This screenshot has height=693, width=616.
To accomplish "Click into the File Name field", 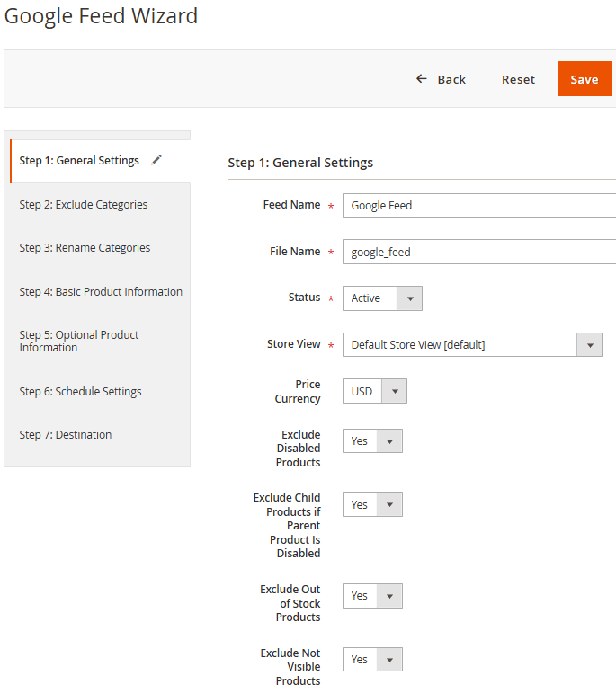I will [479, 252].
